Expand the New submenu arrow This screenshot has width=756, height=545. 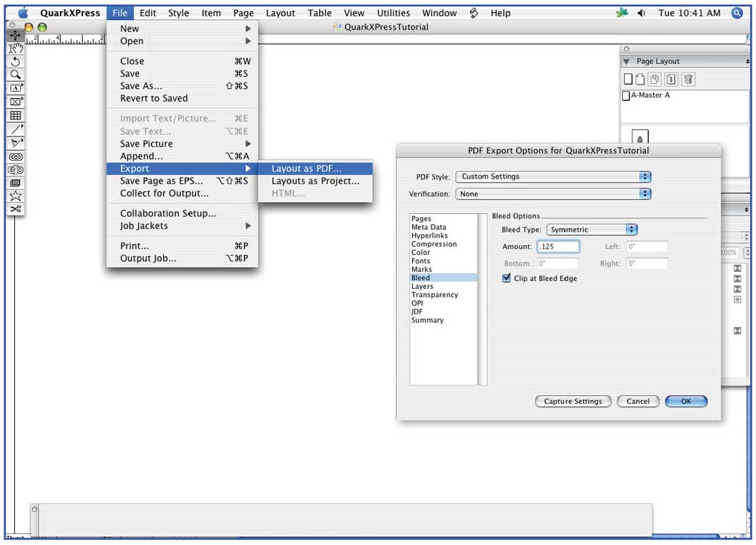click(x=248, y=28)
